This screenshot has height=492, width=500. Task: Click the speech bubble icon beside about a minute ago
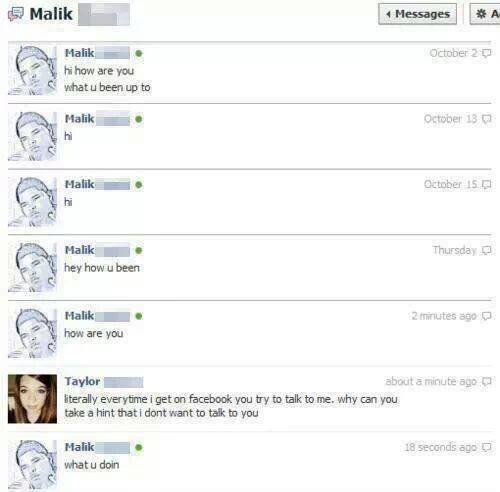coord(487,381)
